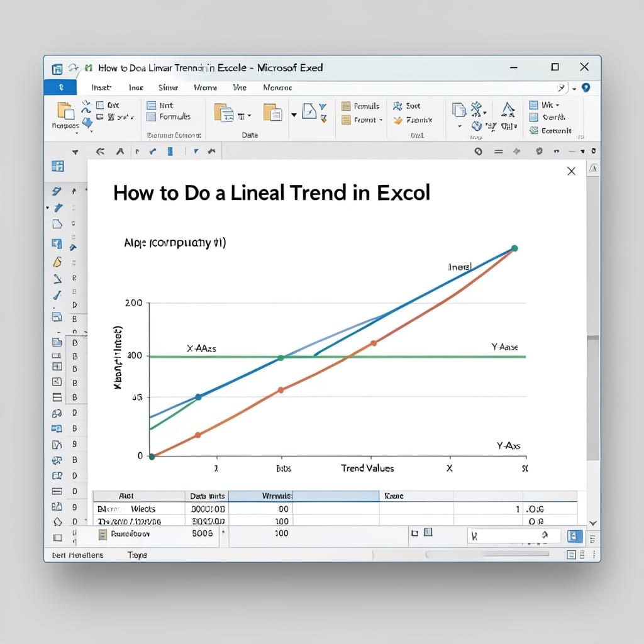Click the cut scissors icon in ribbon
Screen dimensions: 644x644
tap(86, 106)
